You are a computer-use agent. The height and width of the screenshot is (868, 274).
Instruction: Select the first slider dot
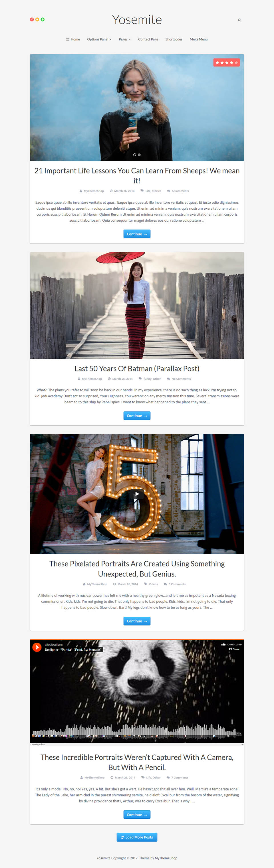point(134,155)
